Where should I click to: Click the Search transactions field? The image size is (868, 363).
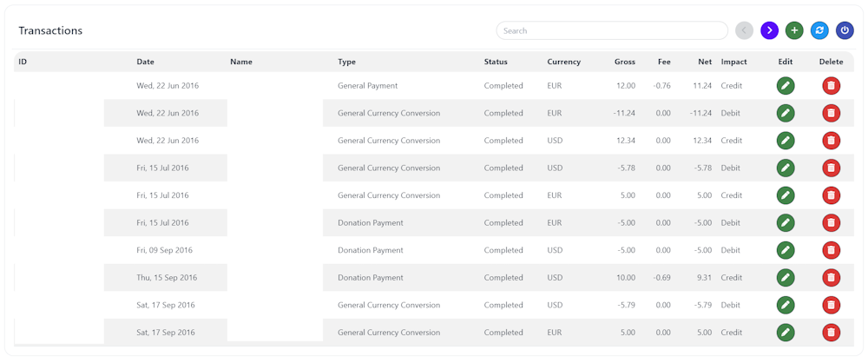click(611, 30)
